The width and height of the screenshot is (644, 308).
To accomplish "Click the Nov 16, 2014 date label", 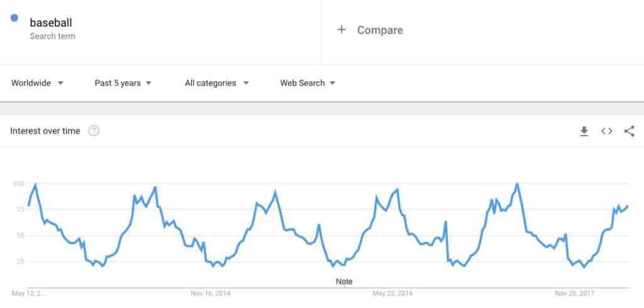I will [x=211, y=294].
